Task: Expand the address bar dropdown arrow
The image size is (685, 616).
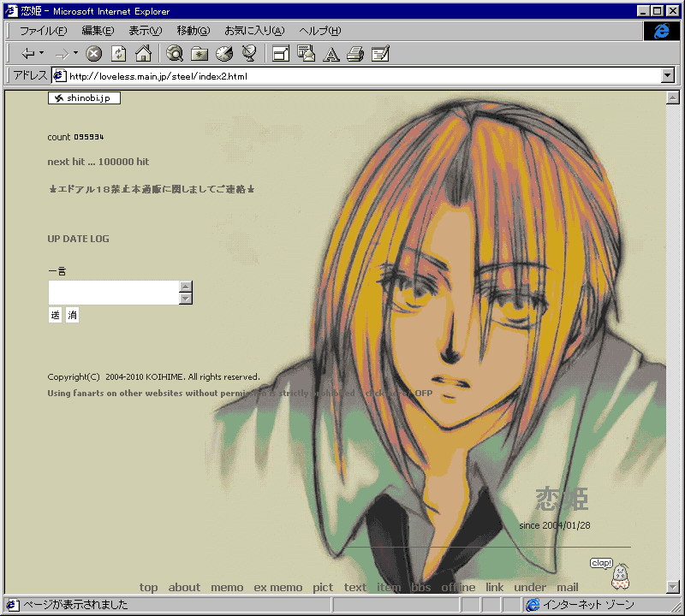Action: [667, 75]
